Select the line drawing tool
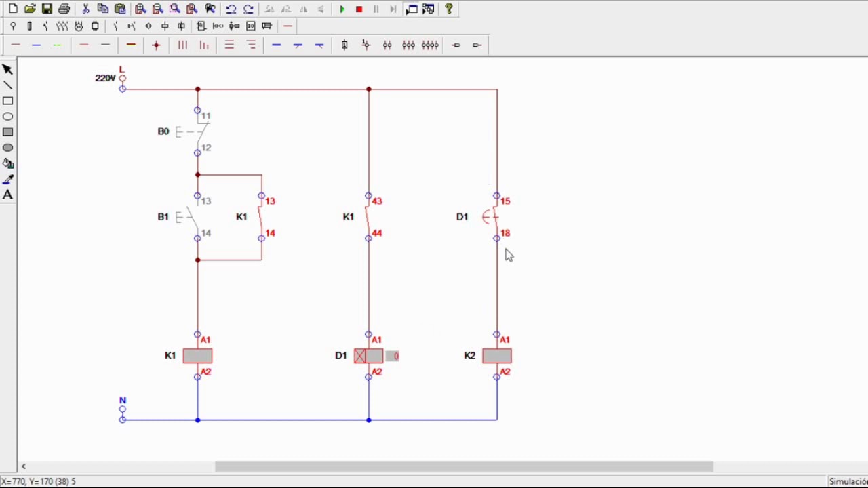 (x=7, y=85)
